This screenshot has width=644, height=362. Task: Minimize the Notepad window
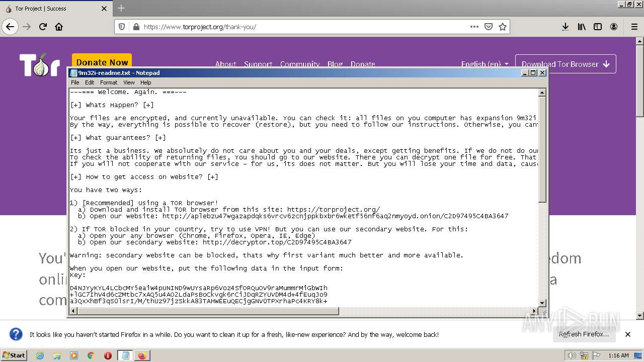click(x=525, y=73)
